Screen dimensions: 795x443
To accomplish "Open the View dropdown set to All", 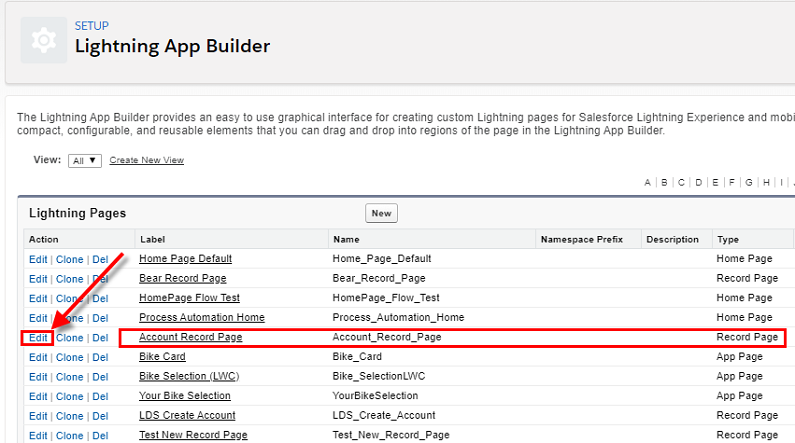I will 85,161.
